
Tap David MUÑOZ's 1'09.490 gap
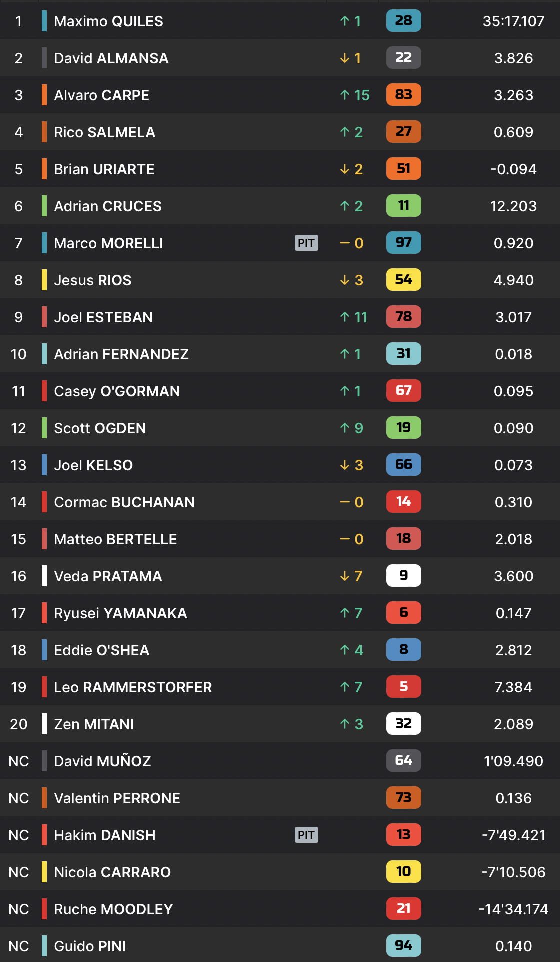coord(513,761)
